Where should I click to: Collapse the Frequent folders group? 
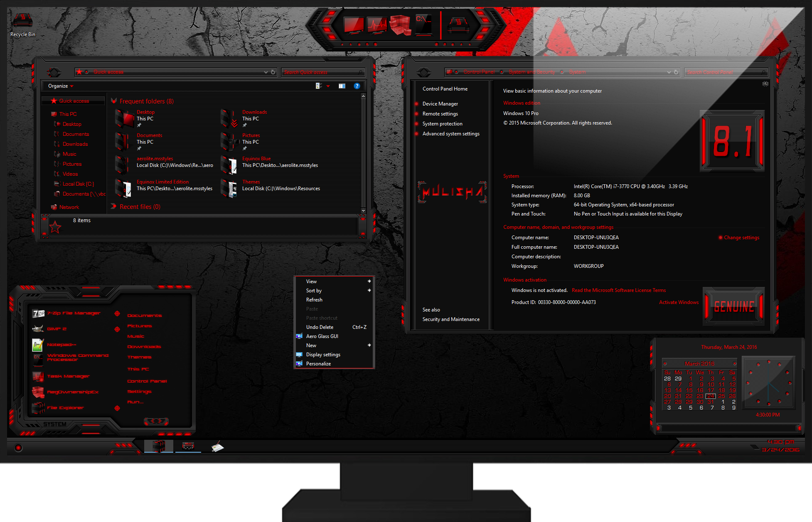pos(114,101)
